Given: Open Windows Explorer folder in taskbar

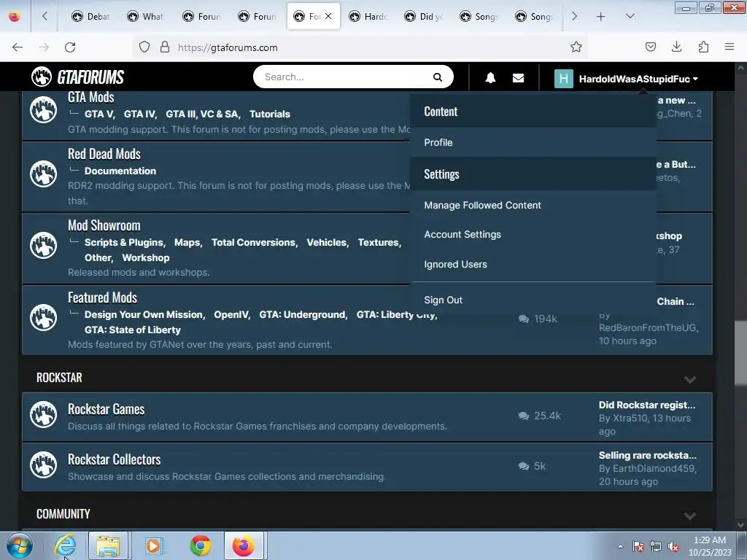Looking at the screenshot, I should pos(108,545).
